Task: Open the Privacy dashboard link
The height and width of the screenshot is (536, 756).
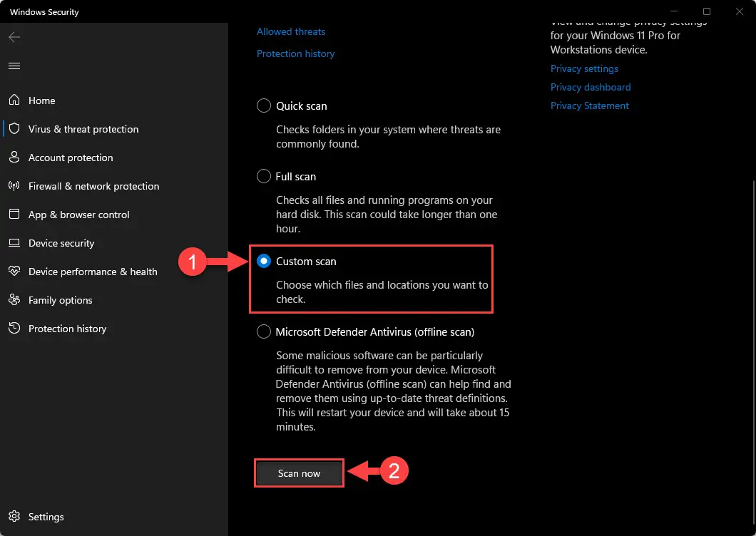Action: (590, 87)
